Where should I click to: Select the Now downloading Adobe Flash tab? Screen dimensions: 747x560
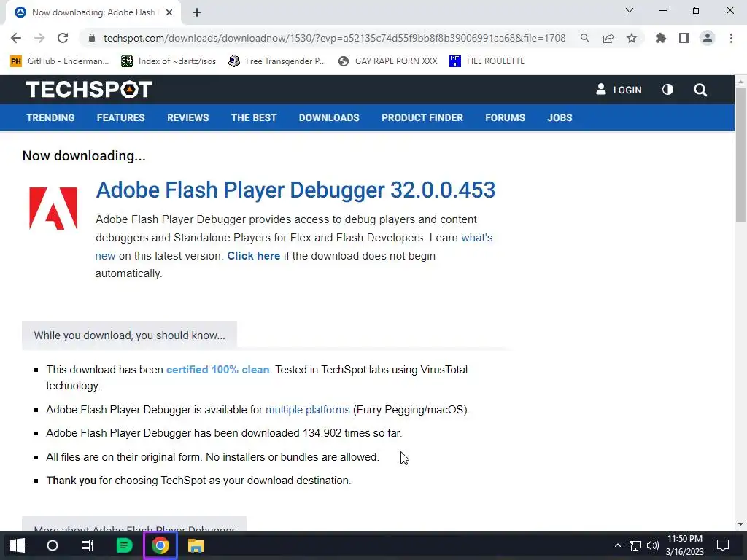pos(93,12)
